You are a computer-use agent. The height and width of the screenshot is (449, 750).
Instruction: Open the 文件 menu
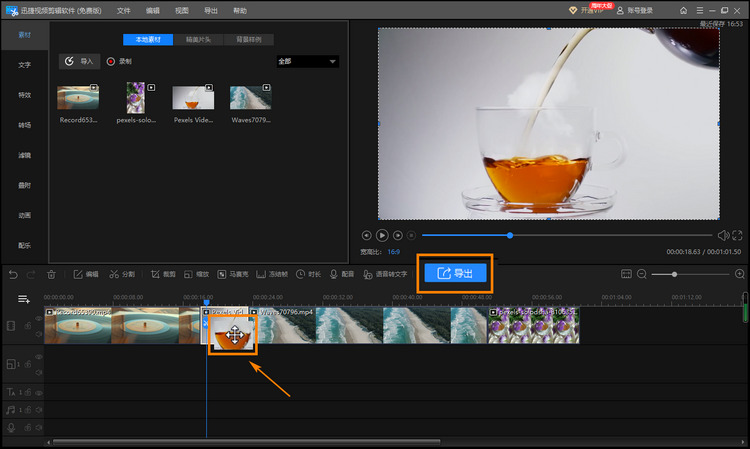(x=123, y=11)
